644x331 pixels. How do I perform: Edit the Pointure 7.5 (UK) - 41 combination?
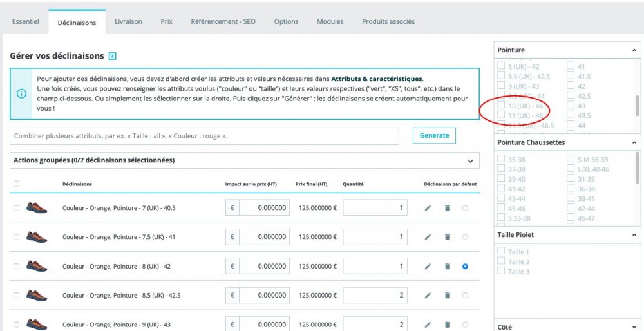click(428, 237)
